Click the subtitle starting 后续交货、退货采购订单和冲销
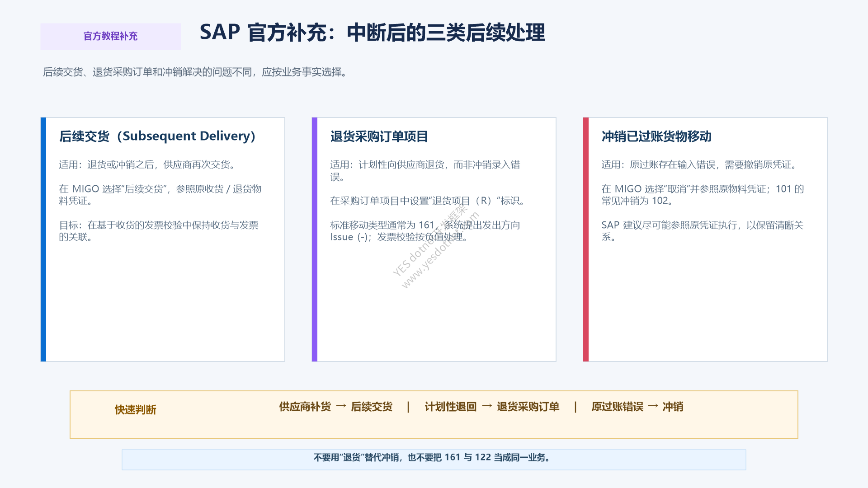Image resolution: width=868 pixels, height=488 pixels. tap(195, 72)
